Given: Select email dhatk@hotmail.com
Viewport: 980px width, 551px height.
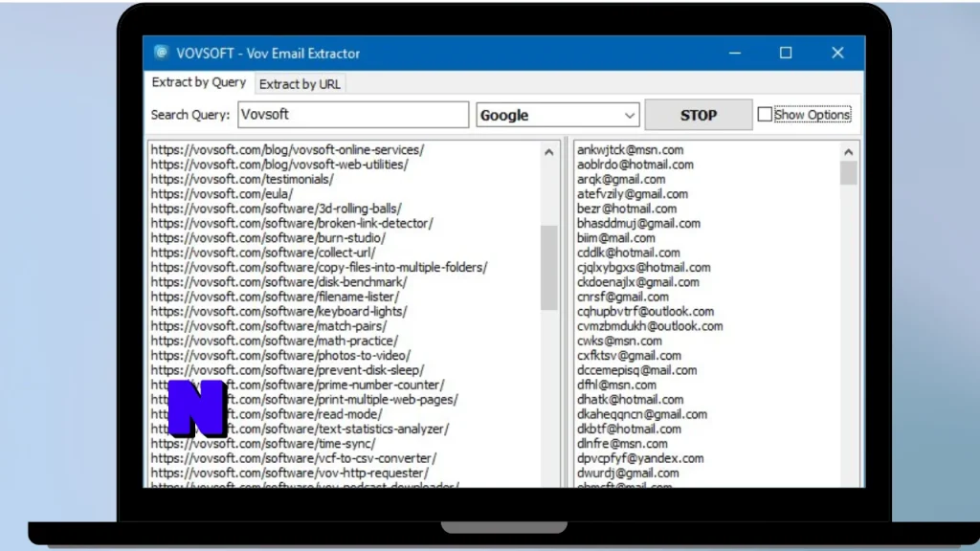Looking at the screenshot, I should 630,399.
